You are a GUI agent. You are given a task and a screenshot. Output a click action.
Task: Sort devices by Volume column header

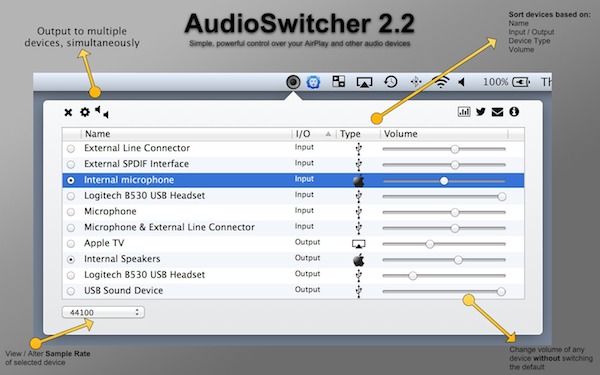[444, 134]
